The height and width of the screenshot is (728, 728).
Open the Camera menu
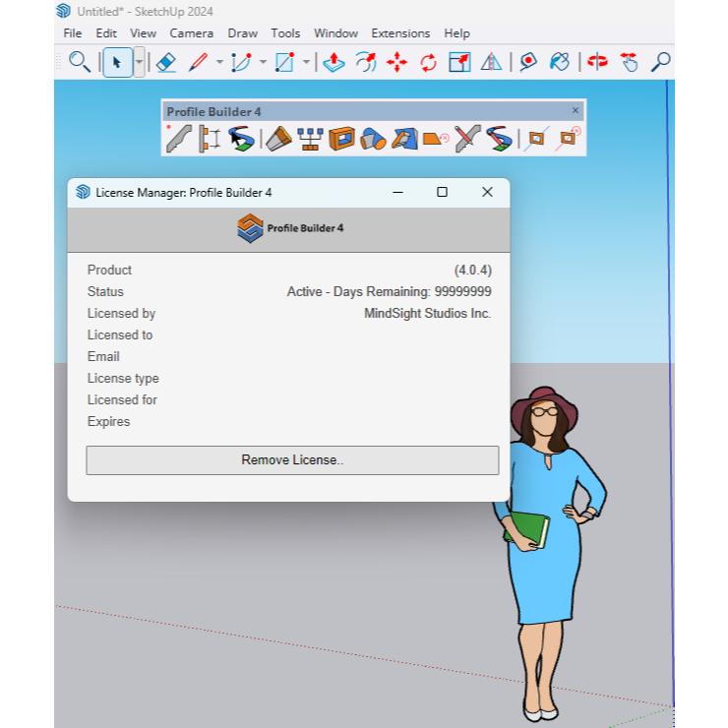[x=191, y=33]
